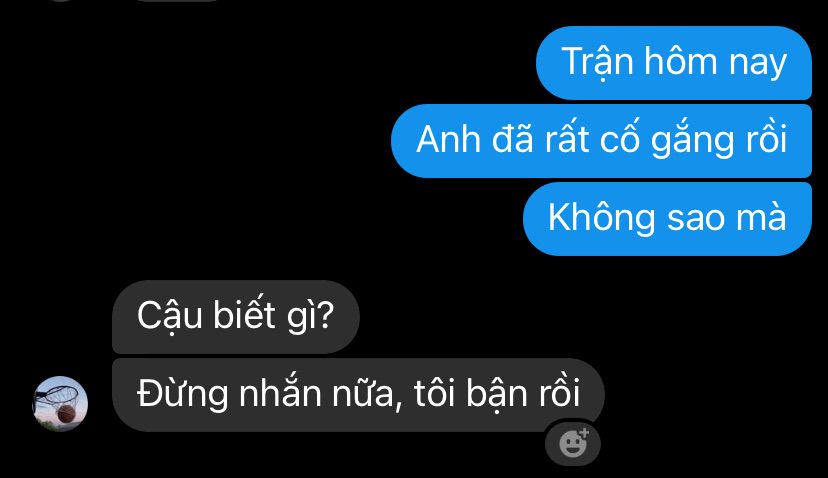Open the add emoji reaction icon
Screen dimensions: 828x478
click(573, 443)
